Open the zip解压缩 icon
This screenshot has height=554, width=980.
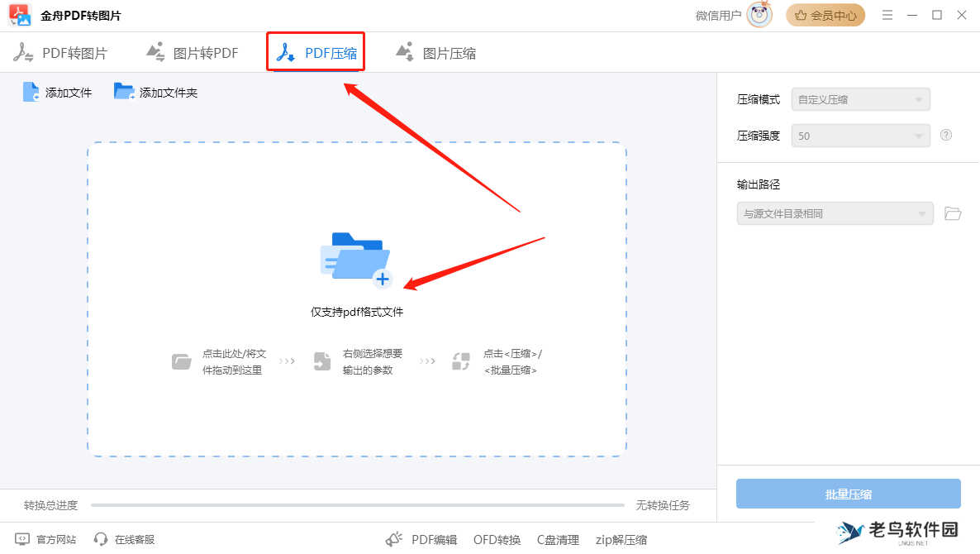[x=621, y=538]
